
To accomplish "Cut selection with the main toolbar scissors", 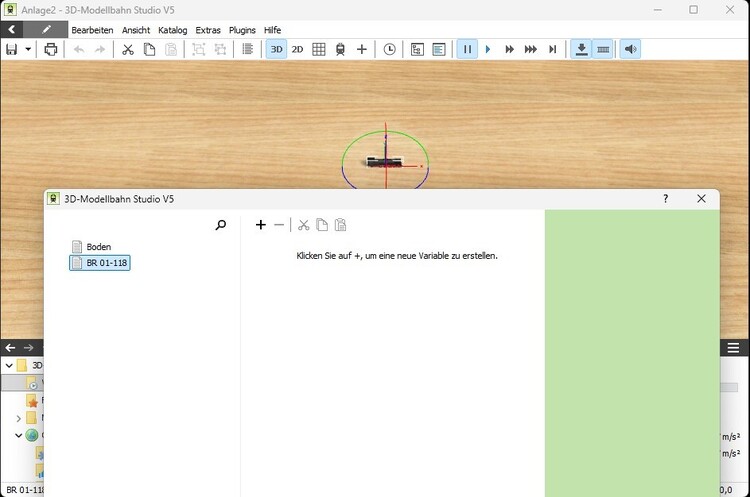I will click(x=128, y=49).
